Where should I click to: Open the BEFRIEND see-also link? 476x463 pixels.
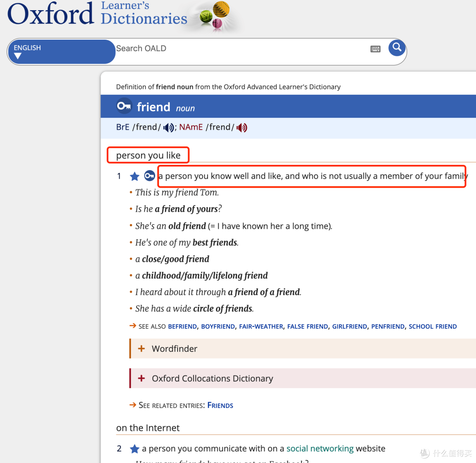[182, 326]
